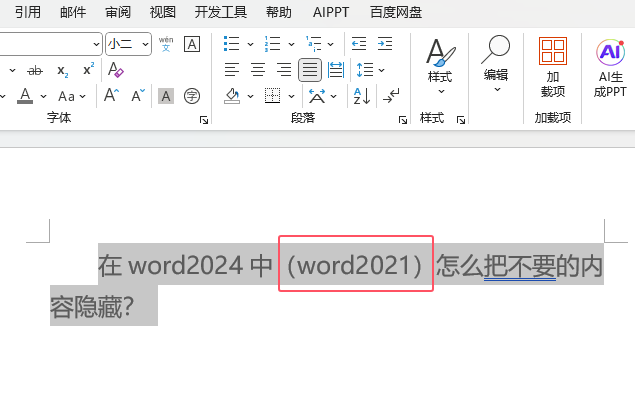
Task: Expand borders dropdown arrow
Action: (291, 96)
